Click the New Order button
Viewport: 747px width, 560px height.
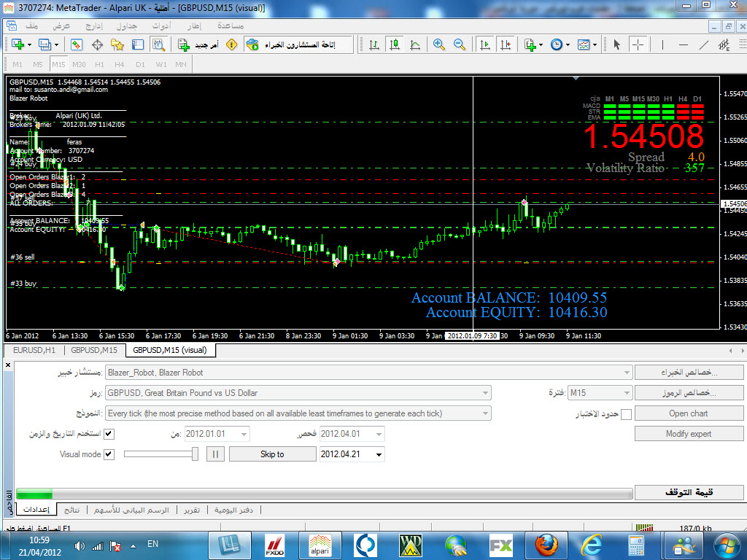point(198,44)
